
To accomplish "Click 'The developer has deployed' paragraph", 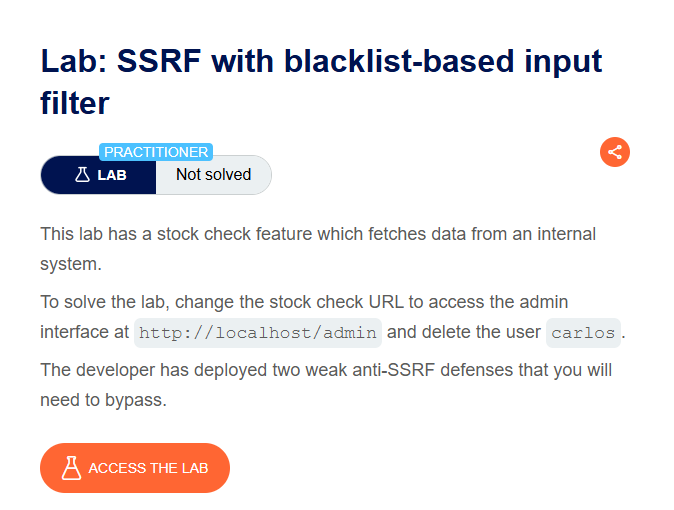I will click(326, 385).
